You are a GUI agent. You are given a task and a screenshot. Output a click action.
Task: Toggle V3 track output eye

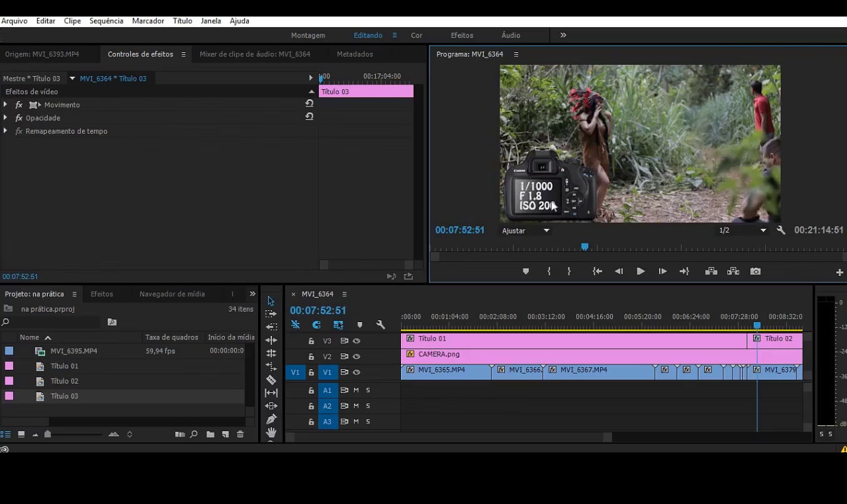[x=356, y=341]
